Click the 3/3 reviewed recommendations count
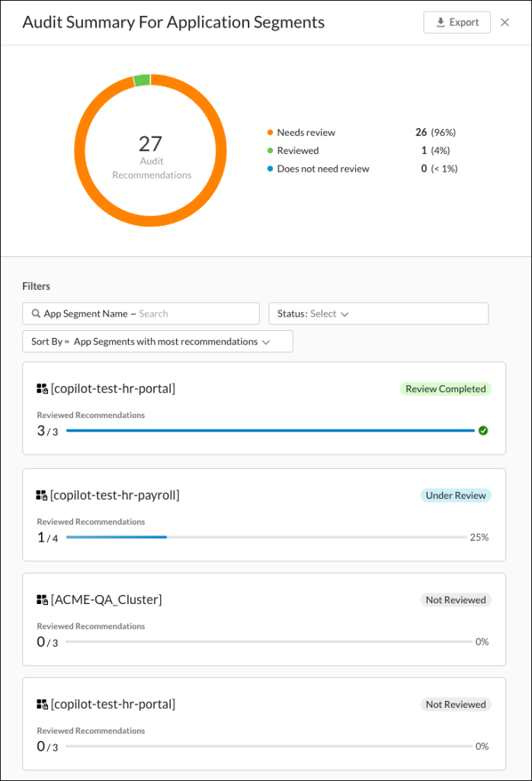 pyautogui.click(x=47, y=431)
